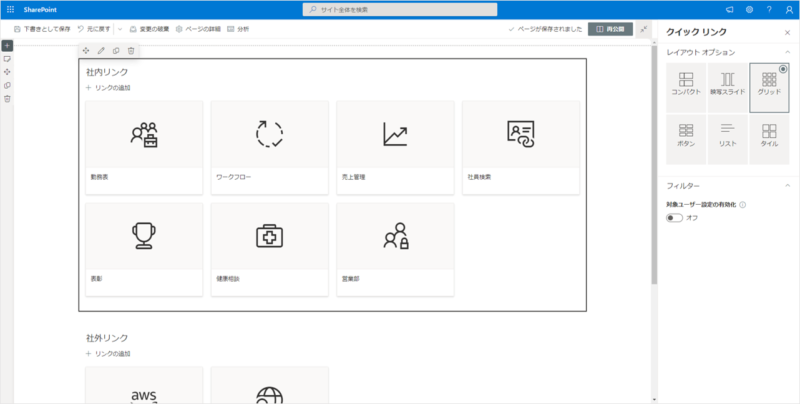Select the タイル layout option

tap(769, 135)
